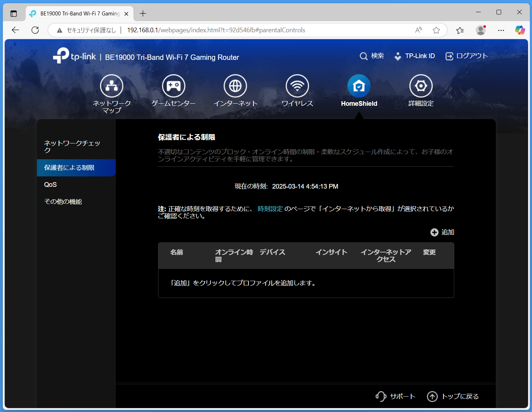Open the 時刻設定 time settings link
Screen dimensions: 532x412
270,209
